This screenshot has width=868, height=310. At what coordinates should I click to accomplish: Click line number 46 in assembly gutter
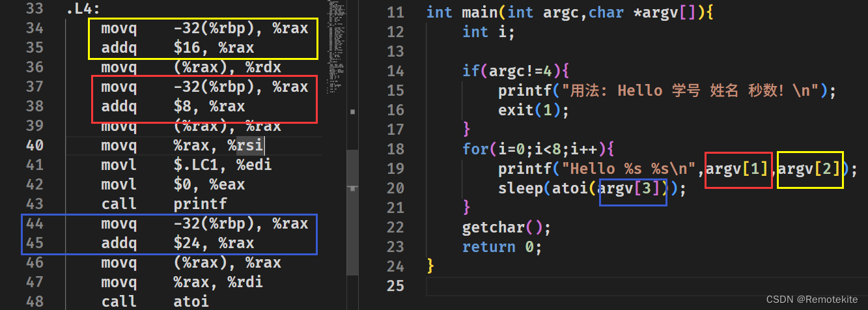click(x=34, y=262)
